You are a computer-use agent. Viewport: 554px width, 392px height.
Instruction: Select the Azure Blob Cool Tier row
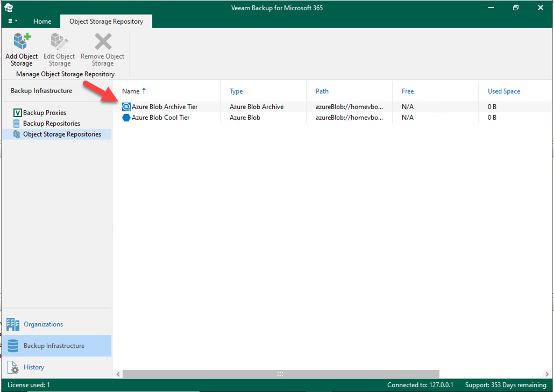332,118
